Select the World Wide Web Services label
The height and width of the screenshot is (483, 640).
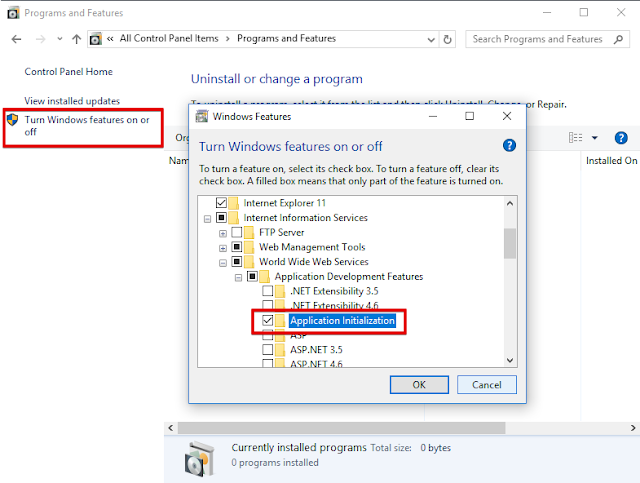(x=314, y=262)
